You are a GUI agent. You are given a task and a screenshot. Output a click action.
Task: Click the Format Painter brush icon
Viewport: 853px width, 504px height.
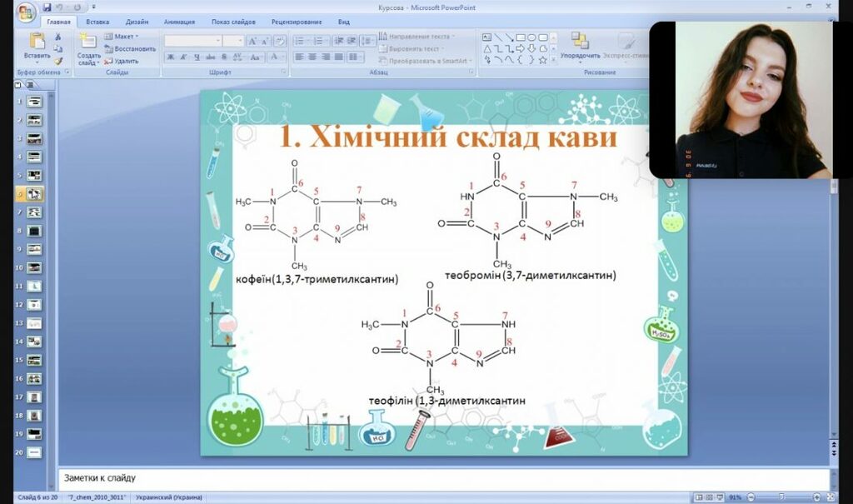[x=58, y=60]
